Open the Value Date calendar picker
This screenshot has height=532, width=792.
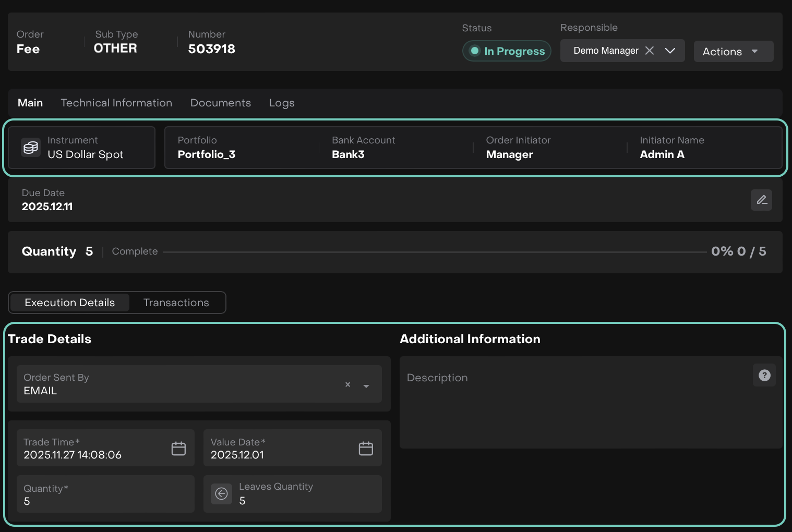click(366, 449)
